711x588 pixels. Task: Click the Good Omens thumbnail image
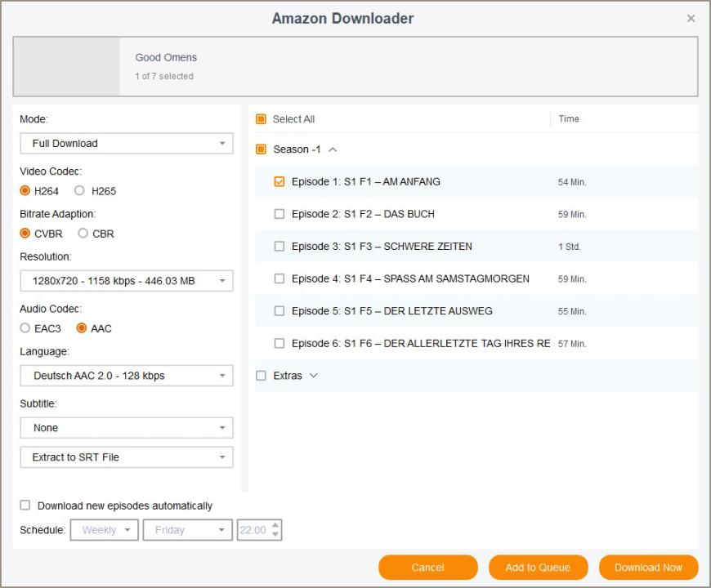[67, 67]
